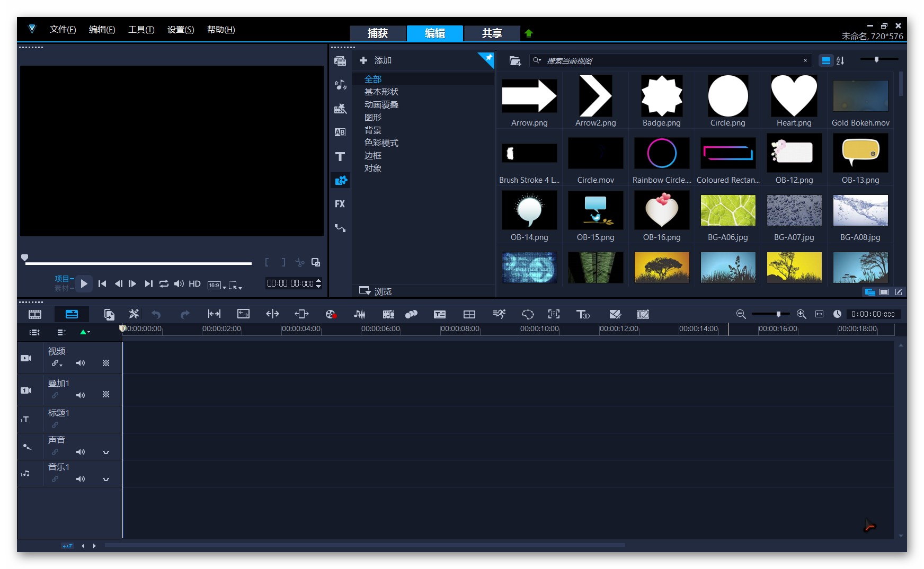Open the 3D title editor icon

coord(583,315)
